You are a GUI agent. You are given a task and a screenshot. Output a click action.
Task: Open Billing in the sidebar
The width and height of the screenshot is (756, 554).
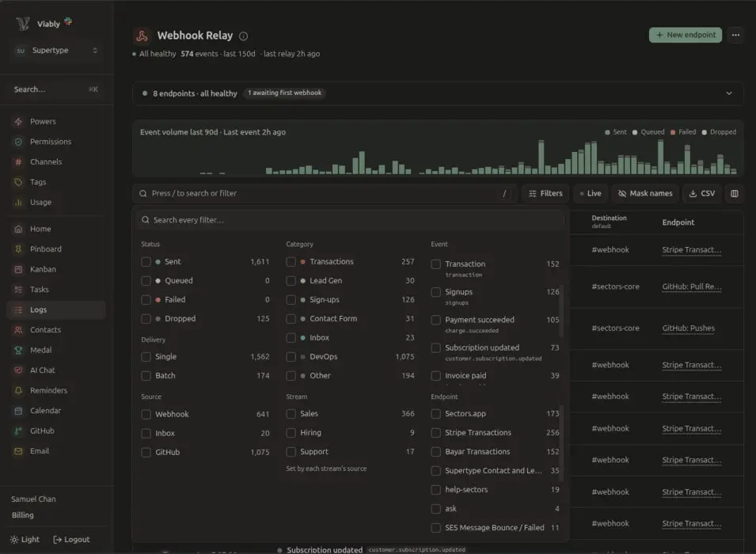(23, 515)
